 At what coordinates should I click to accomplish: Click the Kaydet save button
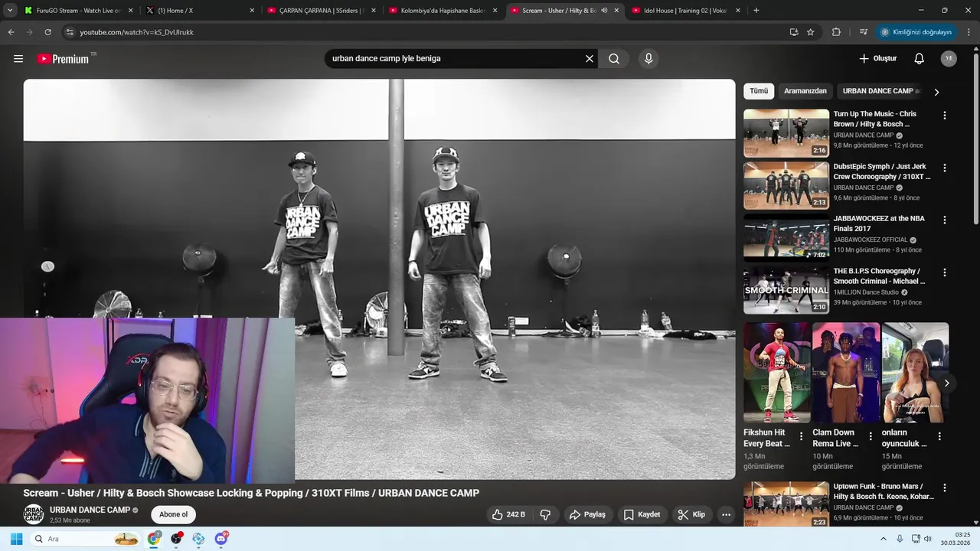(642, 515)
